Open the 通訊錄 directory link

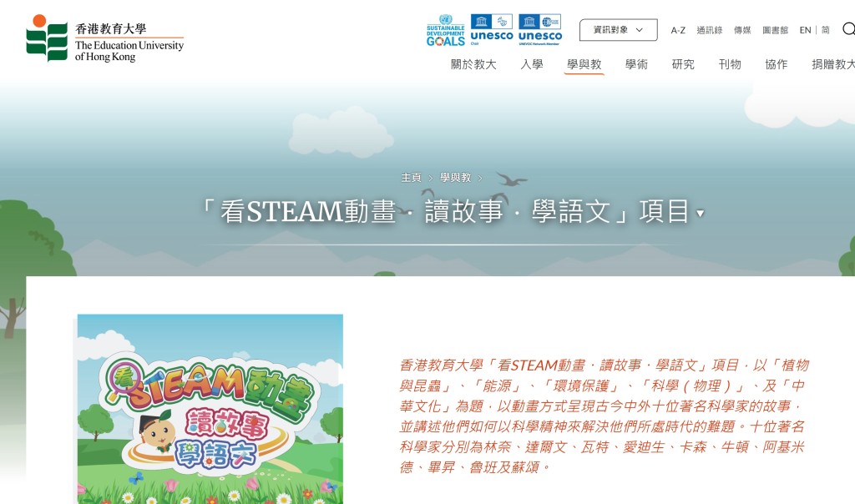tap(710, 30)
